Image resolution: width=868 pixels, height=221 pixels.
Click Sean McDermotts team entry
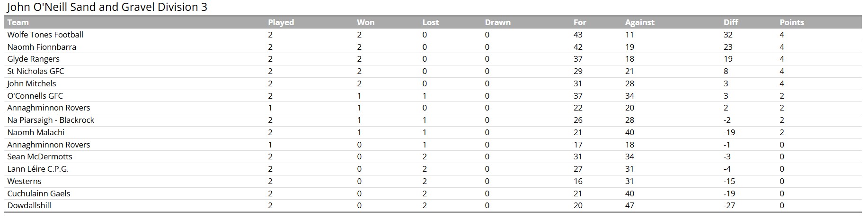coord(40,157)
